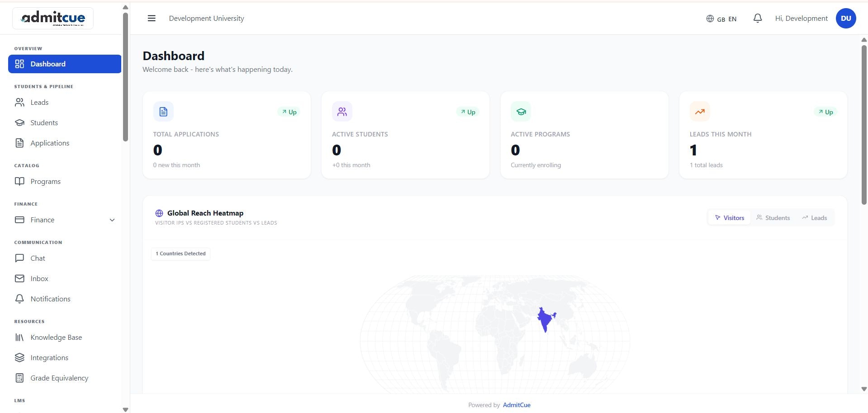
Task: Click the Leads This Month value 1
Action: click(693, 150)
